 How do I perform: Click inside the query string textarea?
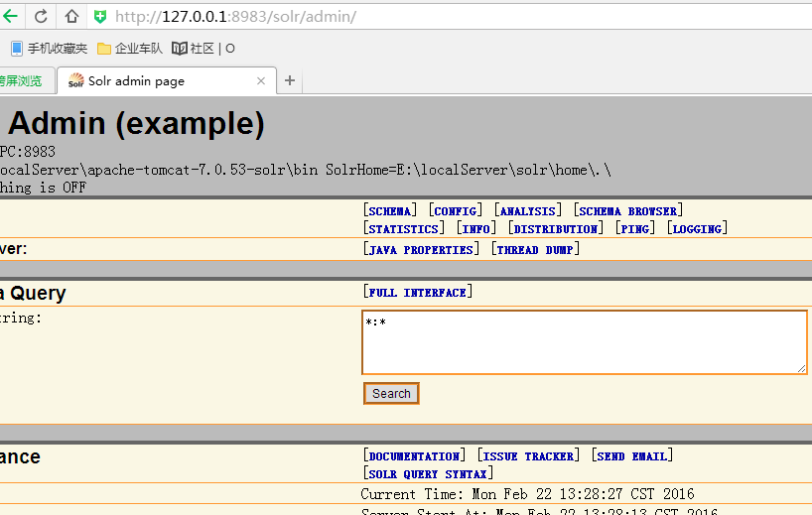click(585, 342)
